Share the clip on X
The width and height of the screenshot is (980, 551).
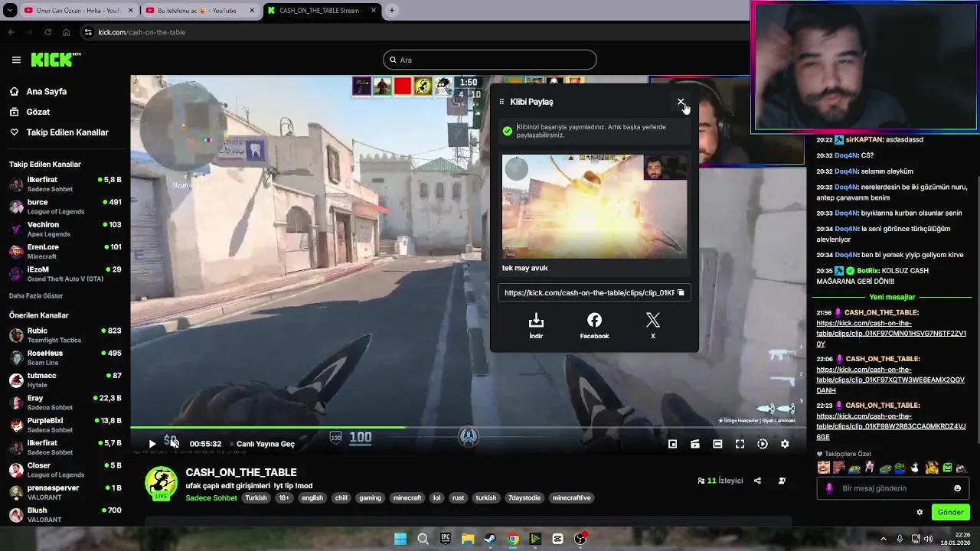[652, 325]
